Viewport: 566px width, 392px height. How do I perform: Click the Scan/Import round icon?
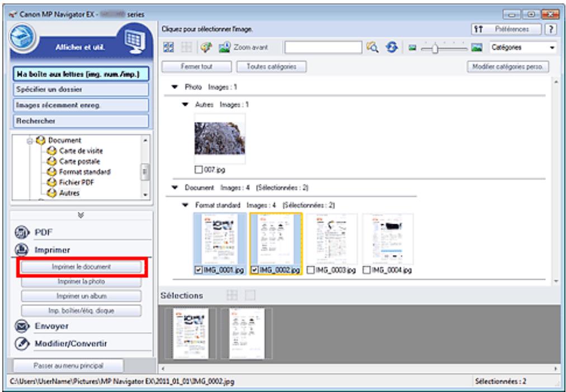pyautogui.click(x=22, y=36)
